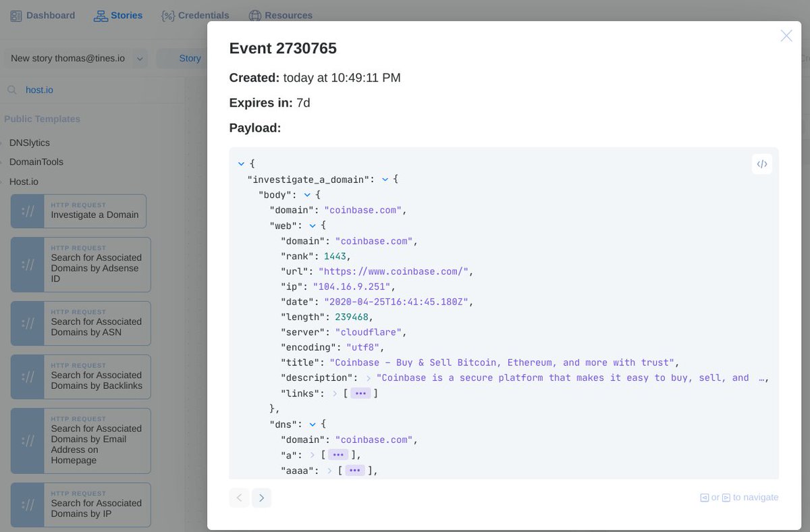Expand the "a" array chevron

(x=313, y=455)
